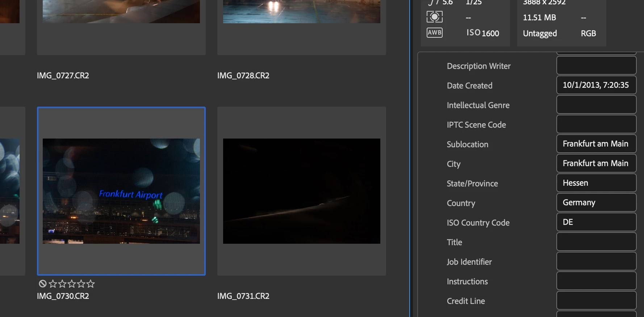Image resolution: width=644 pixels, height=317 pixels.
Task: Click into the Job Identifier field
Action: [596, 261]
